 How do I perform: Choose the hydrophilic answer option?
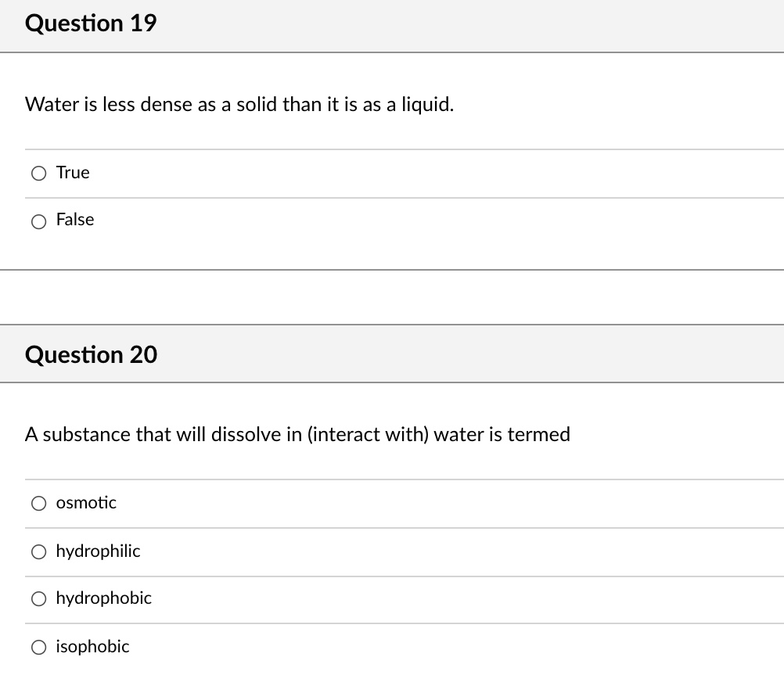pos(38,551)
